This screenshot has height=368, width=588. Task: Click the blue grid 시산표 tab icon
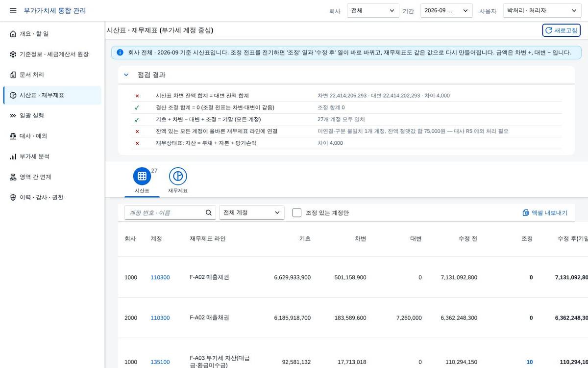coord(142,176)
